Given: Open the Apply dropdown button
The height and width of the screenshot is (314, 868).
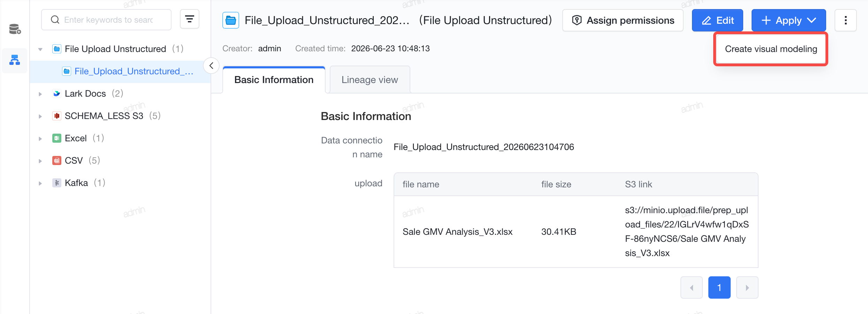Looking at the screenshot, I should pyautogui.click(x=789, y=20).
